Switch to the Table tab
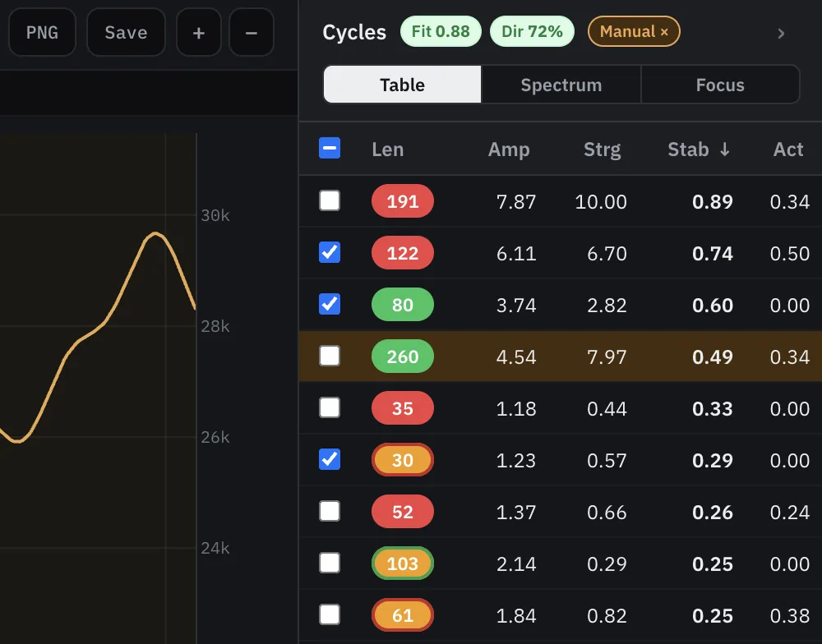Viewport: 822px width, 644px height. tap(402, 85)
